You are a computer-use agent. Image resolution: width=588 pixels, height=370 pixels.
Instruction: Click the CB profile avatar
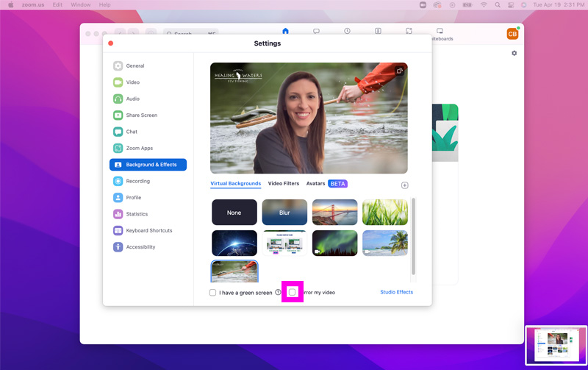tap(512, 34)
